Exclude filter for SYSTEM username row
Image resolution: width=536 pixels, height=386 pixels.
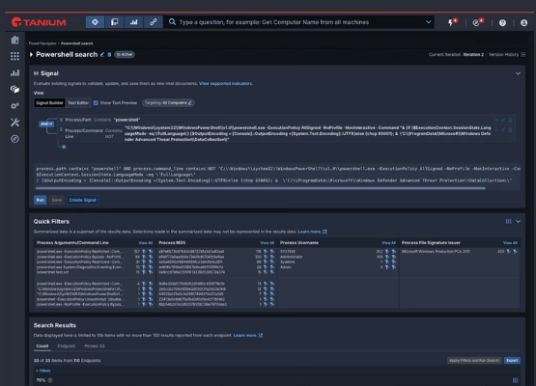393,251
